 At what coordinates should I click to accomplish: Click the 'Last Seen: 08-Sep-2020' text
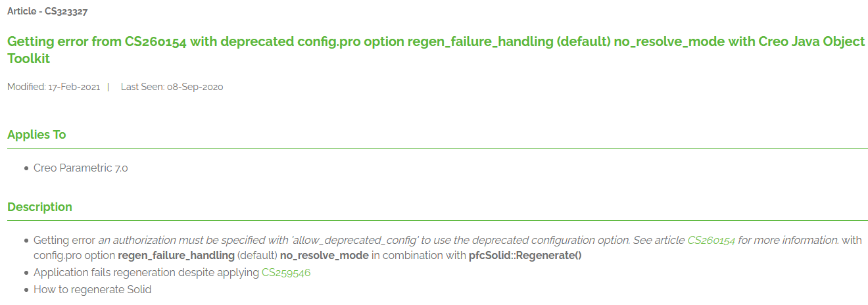(172, 87)
